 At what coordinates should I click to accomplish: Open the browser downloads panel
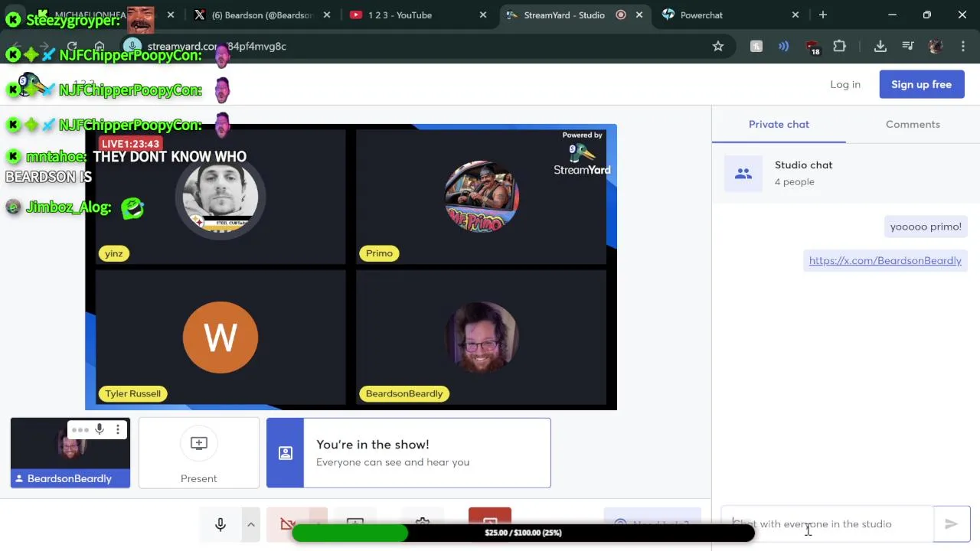[x=880, y=46]
